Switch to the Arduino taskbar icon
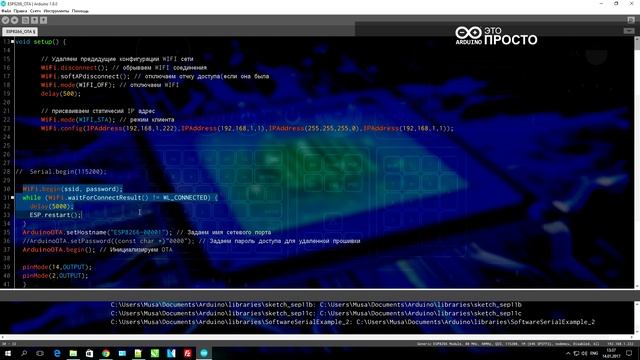This screenshot has width=640, height=360. (204, 353)
